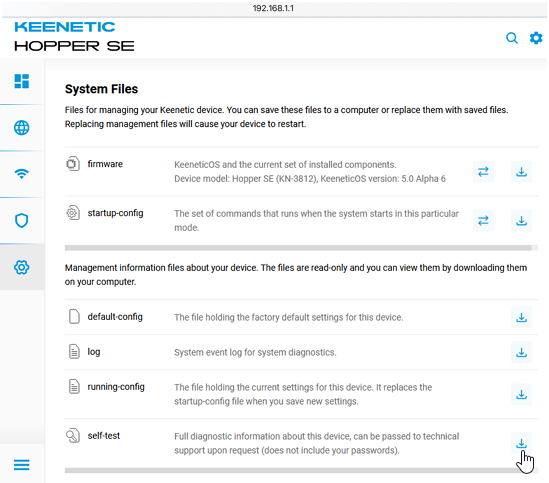
Task: Download the default-config file
Action: [521, 317]
